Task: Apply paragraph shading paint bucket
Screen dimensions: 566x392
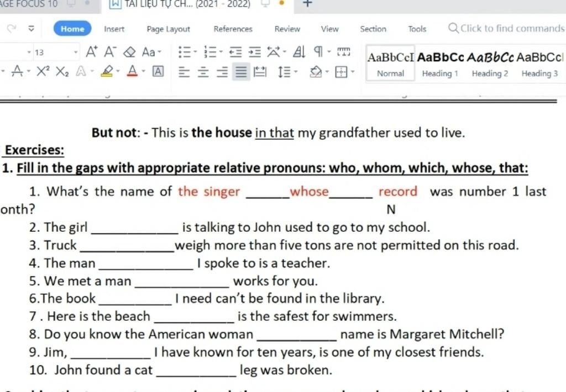Action: 316,72
